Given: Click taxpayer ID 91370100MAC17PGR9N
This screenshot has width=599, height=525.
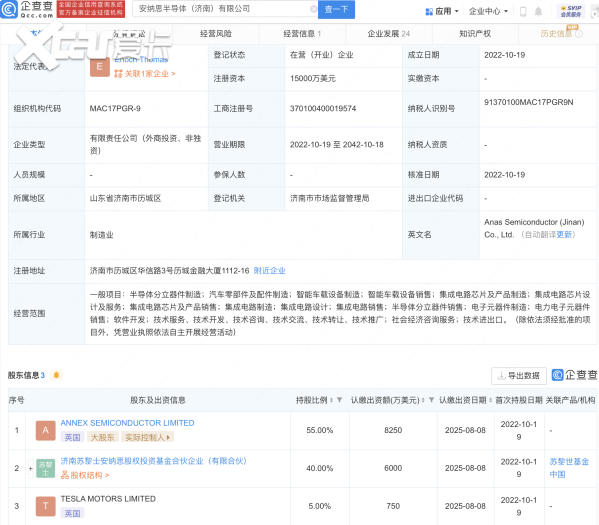Looking at the screenshot, I should [x=529, y=102].
